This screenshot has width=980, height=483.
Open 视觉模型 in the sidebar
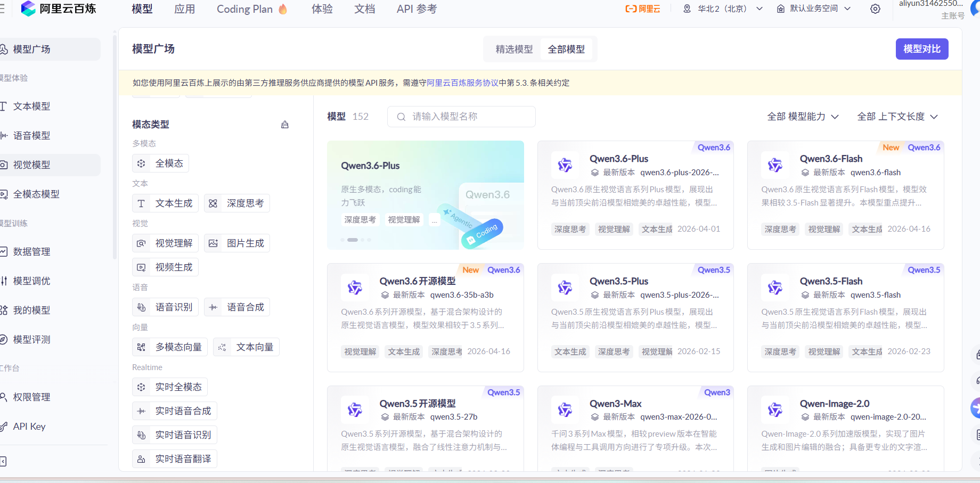pos(49,165)
